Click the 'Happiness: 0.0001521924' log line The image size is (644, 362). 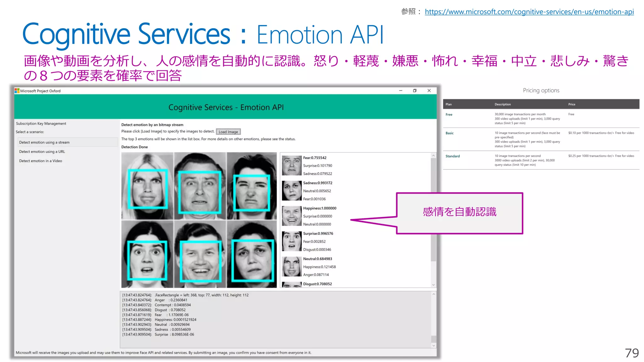point(159,320)
